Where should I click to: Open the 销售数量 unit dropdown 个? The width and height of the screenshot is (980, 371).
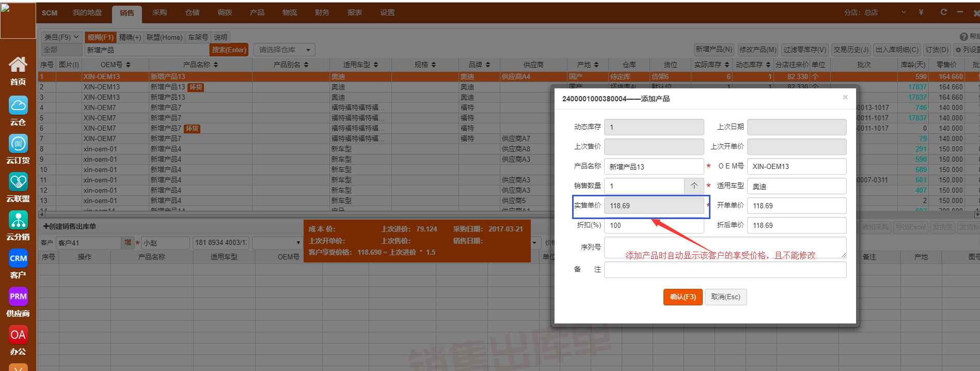(x=694, y=186)
